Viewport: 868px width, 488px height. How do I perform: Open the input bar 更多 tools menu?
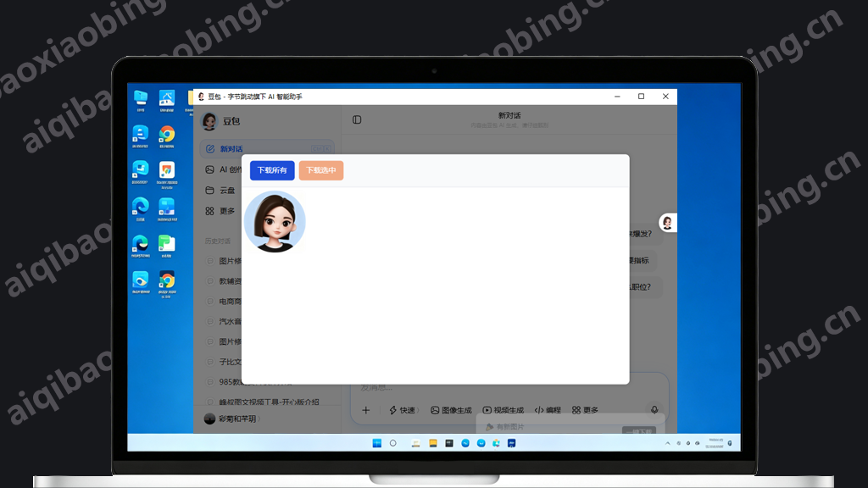pos(585,410)
